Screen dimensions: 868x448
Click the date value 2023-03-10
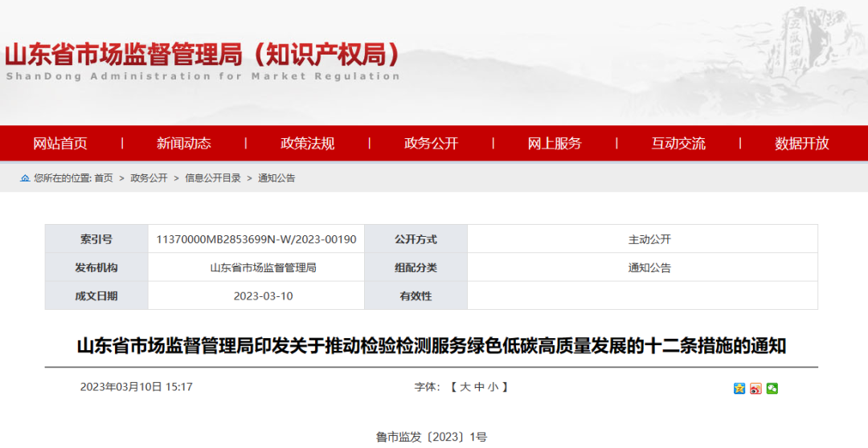263,296
